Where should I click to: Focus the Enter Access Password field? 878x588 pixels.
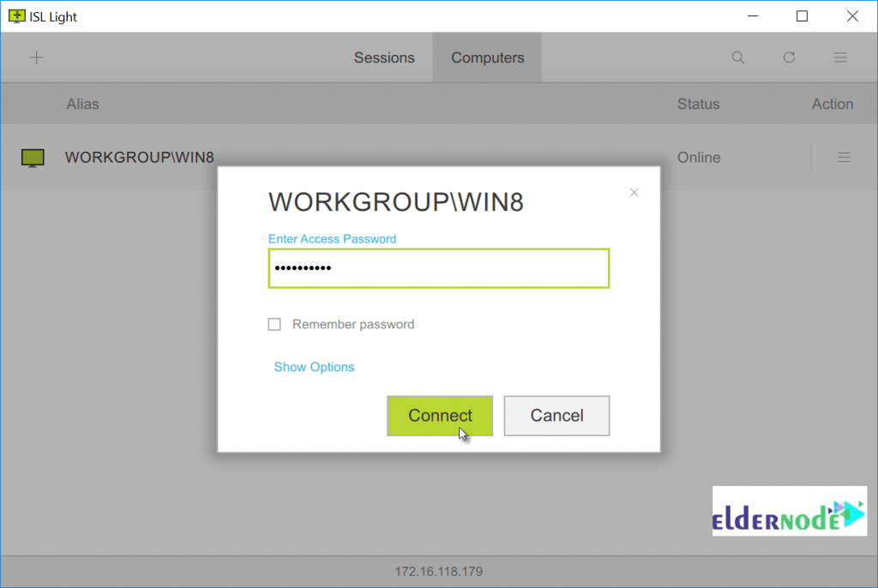[438, 268]
